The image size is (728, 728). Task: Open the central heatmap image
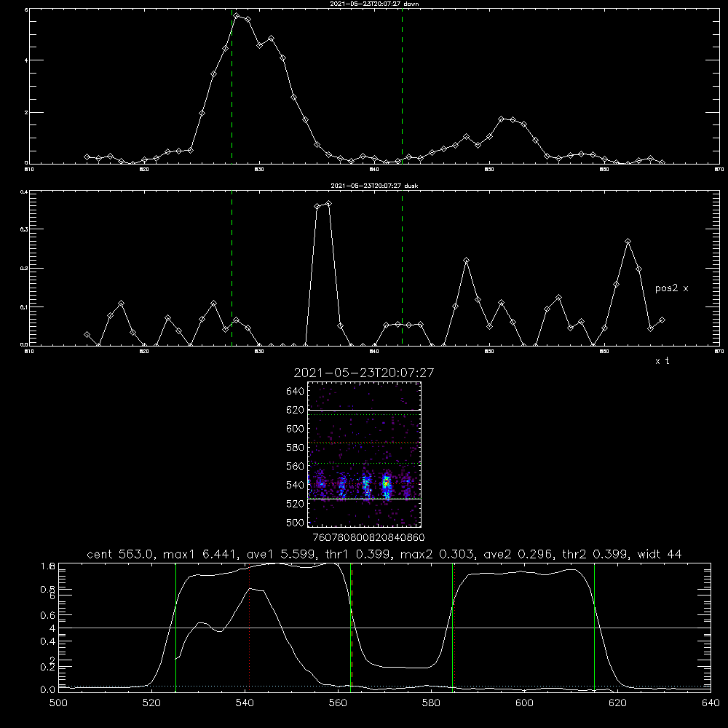point(364,454)
